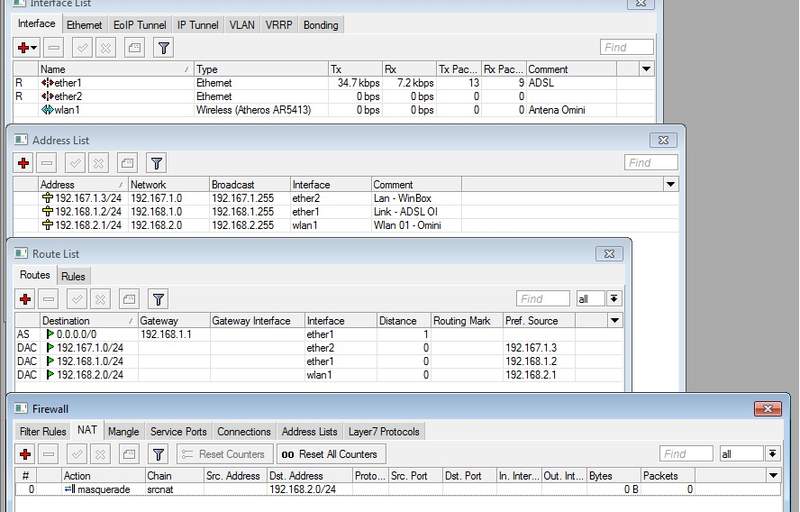Open column chooser dropdown in Interface List table
800x512 pixels.
click(646, 69)
